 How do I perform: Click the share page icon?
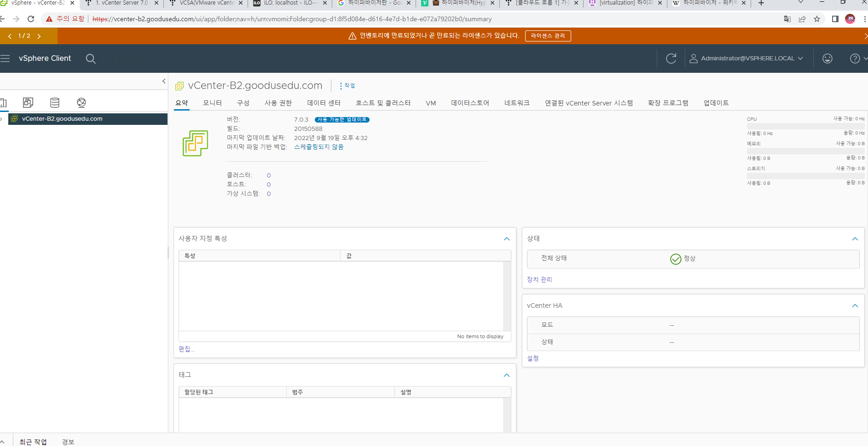click(802, 19)
